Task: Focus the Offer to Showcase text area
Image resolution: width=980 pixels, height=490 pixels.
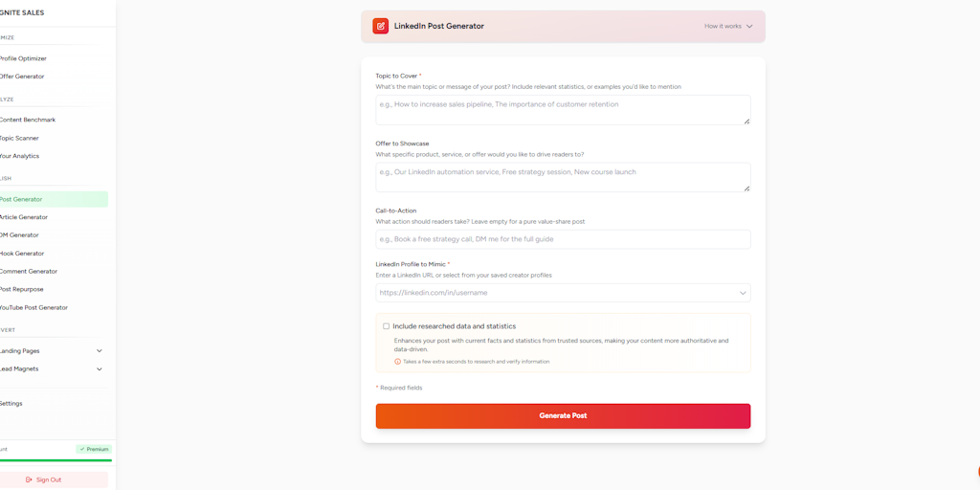Action: click(563, 177)
